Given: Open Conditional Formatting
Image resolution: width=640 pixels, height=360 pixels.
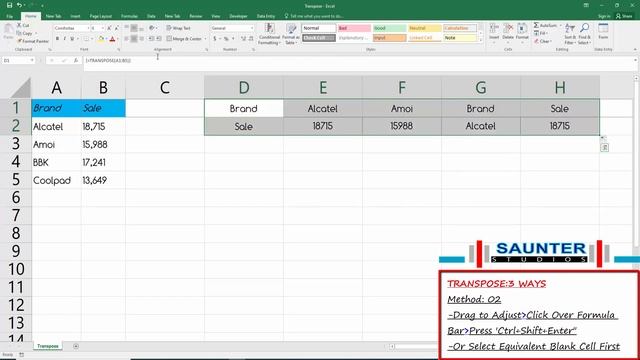Looking at the screenshot, I should point(269,34).
